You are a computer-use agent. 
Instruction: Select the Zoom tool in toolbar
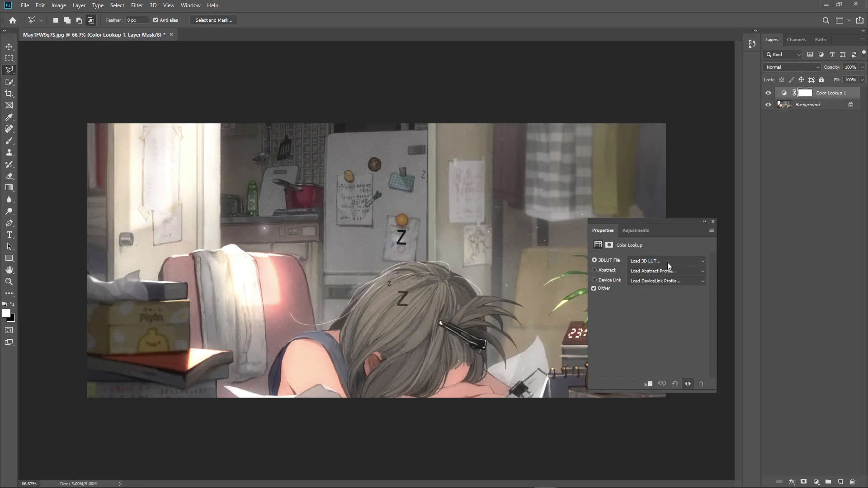9,282
